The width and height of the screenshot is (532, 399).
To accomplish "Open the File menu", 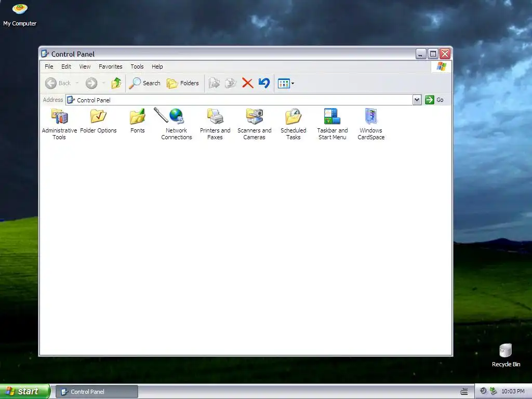I will 49,66.
